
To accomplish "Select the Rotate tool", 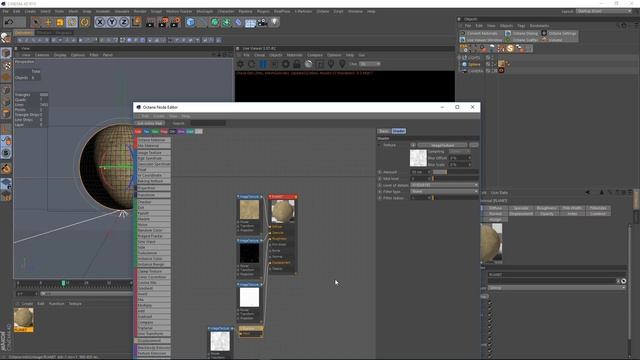I will pos(72,22).
